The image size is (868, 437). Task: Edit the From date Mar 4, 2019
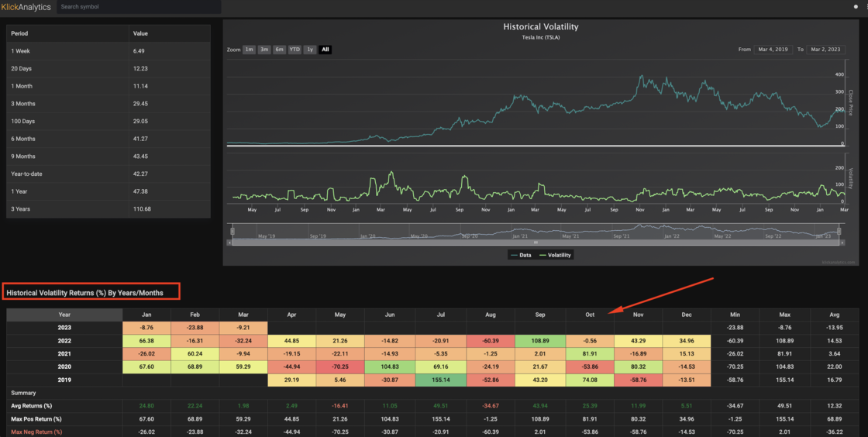click(x=773, y=50)
